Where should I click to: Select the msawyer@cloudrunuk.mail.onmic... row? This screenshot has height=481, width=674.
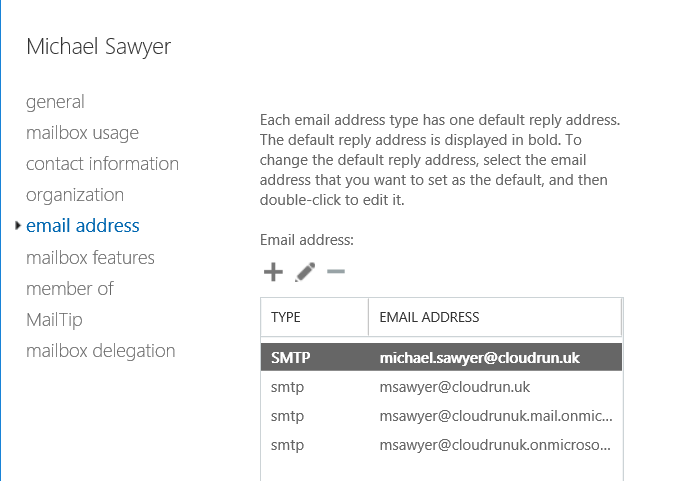point(441,416)
